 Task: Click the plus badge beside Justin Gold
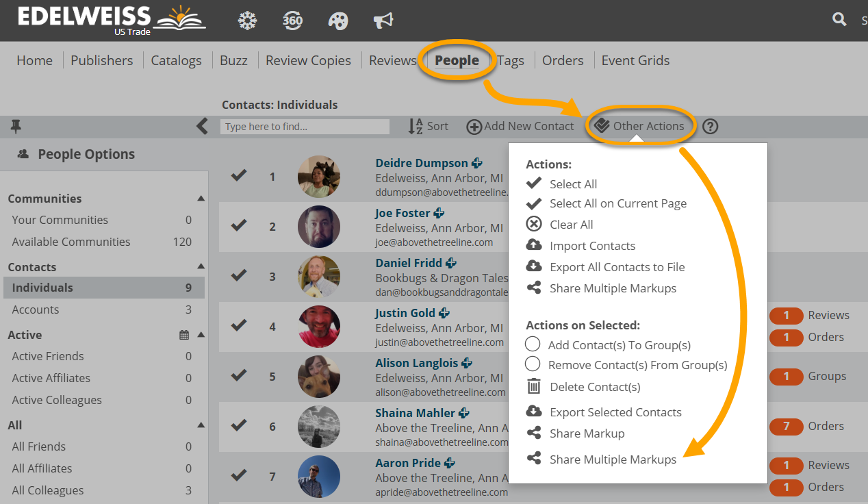click(x=444, y=313)
